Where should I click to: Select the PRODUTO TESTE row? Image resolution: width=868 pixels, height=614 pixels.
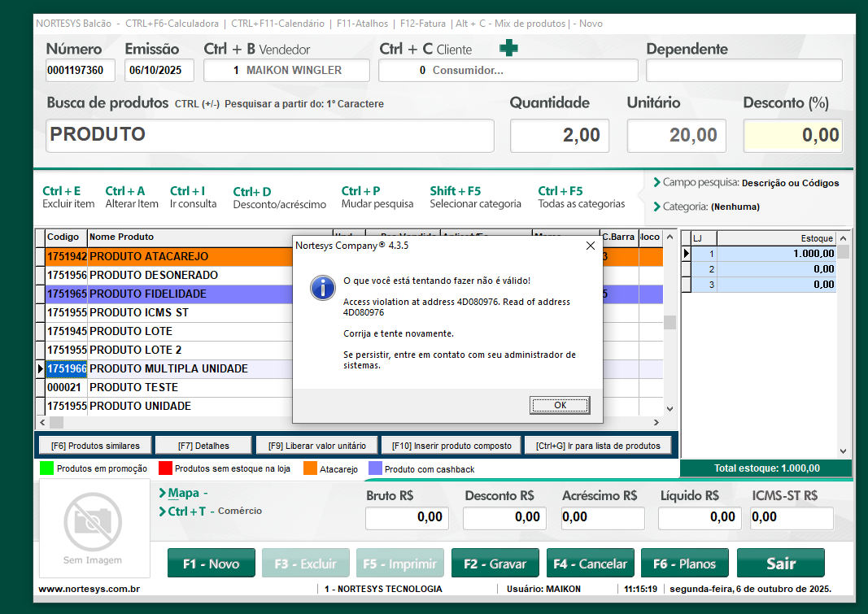tap(163, 387)
